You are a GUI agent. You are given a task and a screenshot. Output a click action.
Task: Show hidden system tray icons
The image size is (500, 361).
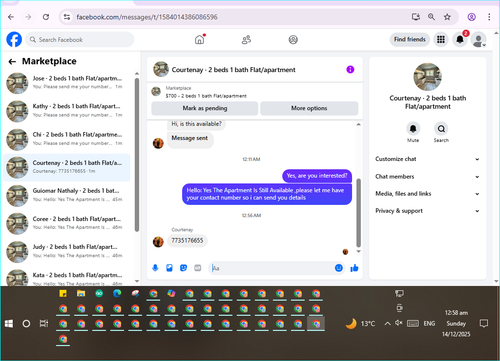(387, 323)
